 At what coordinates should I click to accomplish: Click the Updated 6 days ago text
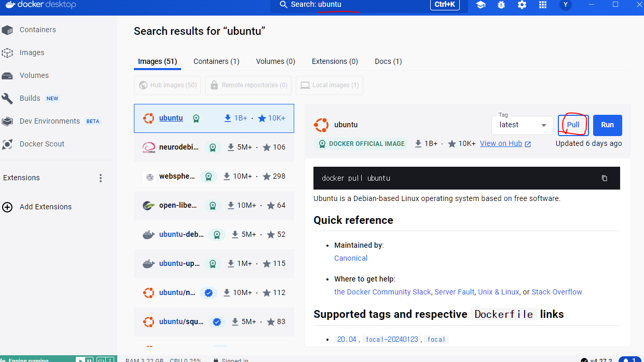tap(588, 144)
